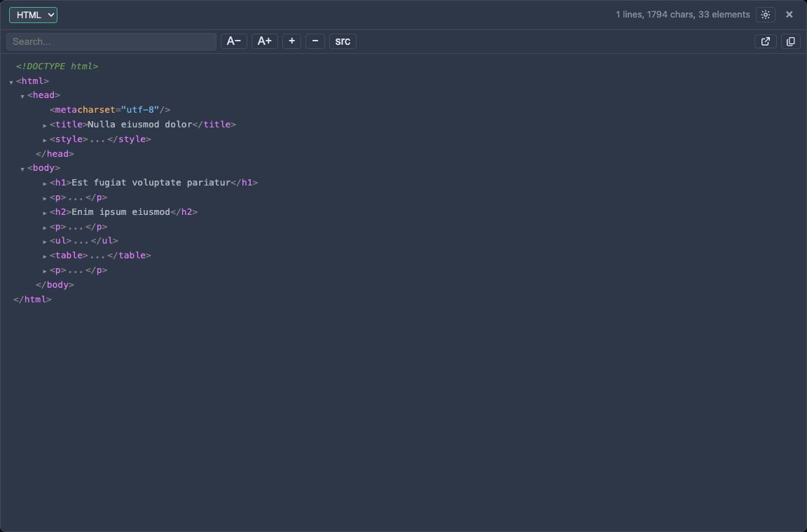Viewport: 807px width, 532px height.
Task: Click h1 text 'Est fugiat voluptate pariatur'
Action: click(151, 183)
